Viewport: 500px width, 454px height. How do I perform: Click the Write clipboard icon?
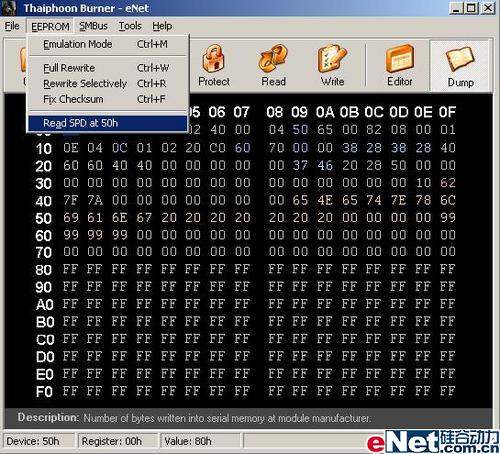(x=332, y=59)
